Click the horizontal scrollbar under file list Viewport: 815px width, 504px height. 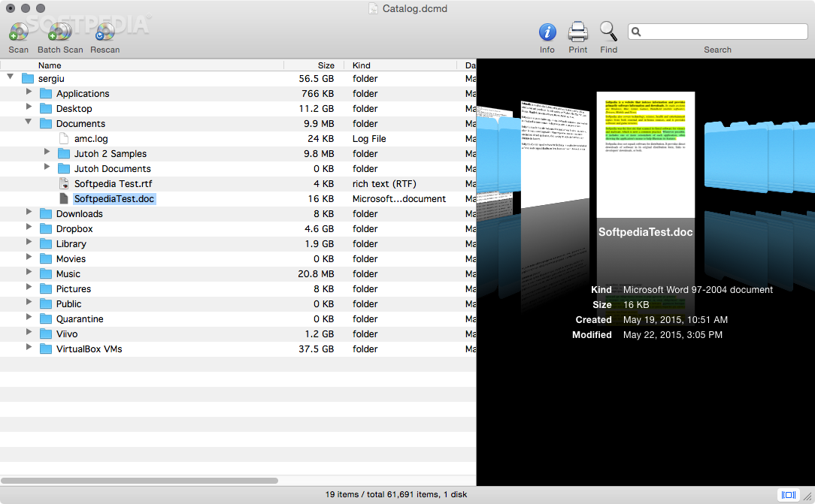point(139,481)
